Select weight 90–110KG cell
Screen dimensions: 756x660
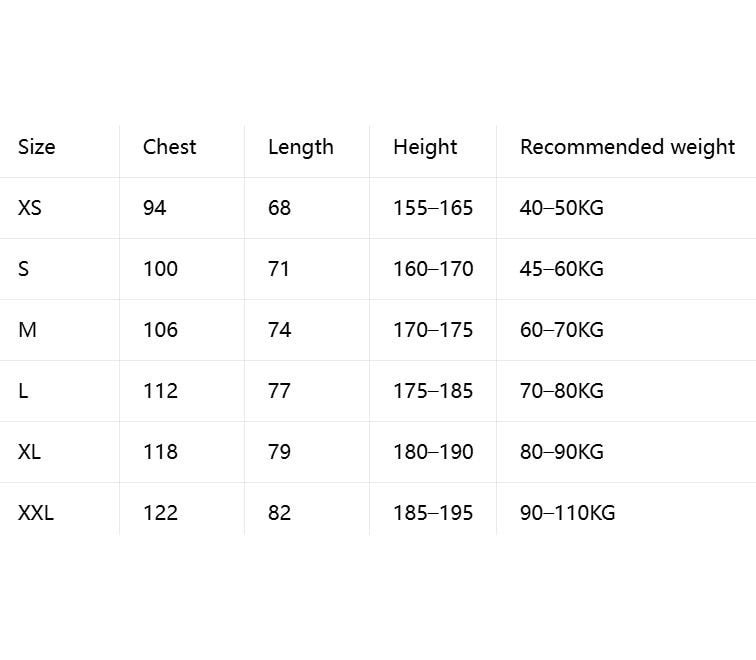tap(567, 513)
